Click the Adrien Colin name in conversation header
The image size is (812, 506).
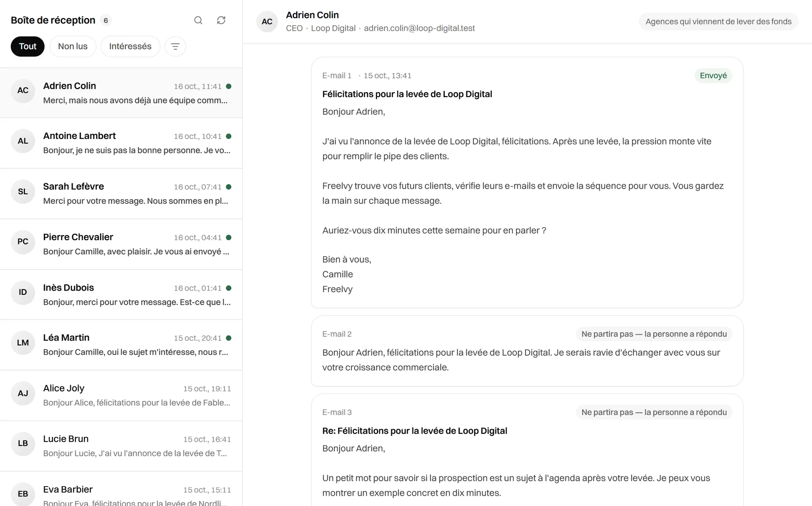[312, 15]
